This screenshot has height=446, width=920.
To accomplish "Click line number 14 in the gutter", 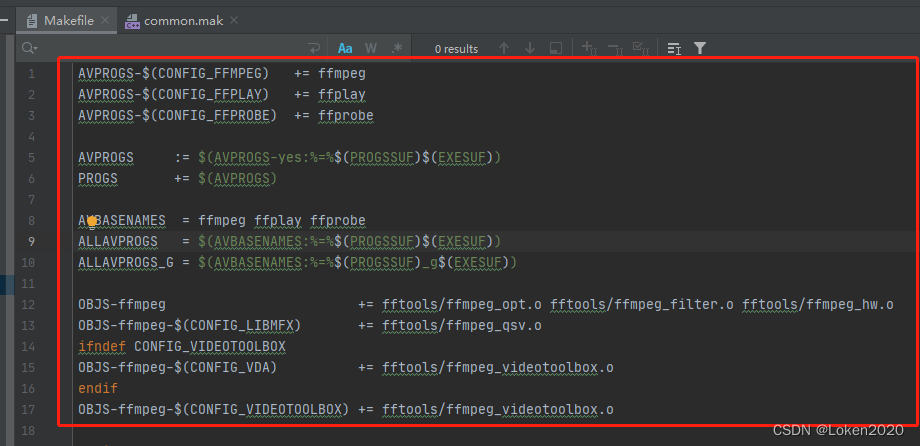I will pyautogui.click(x=28, y=347).
